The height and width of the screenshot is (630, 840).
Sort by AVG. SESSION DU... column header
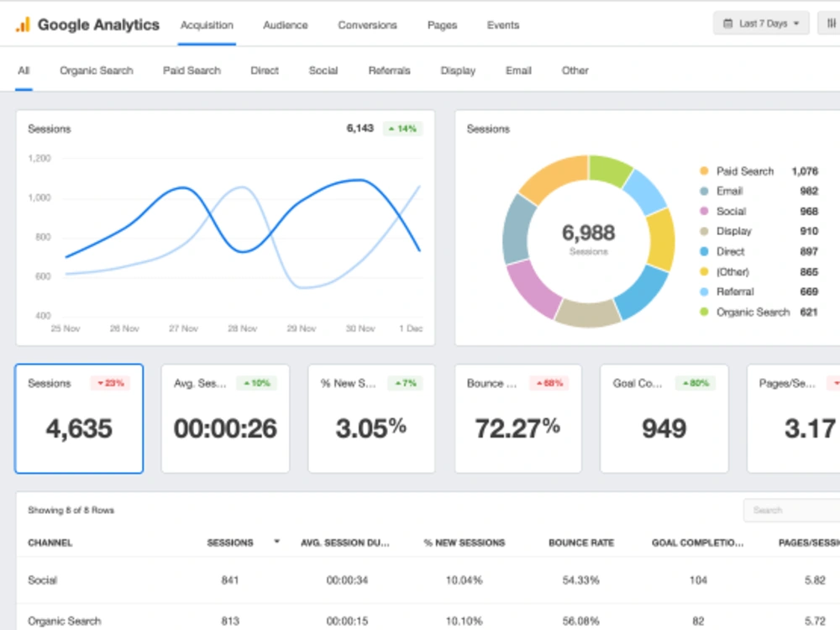tap(345, 543)
